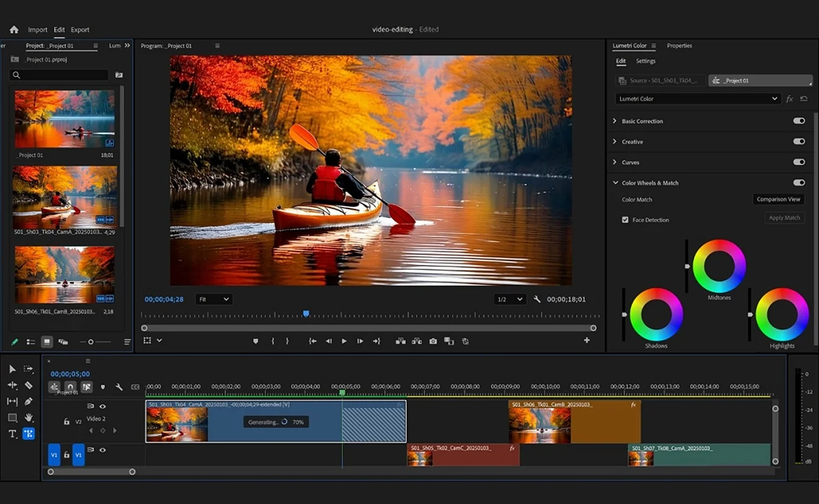Step forward one frame
This screenshot has width=819, height=504.
360,341
